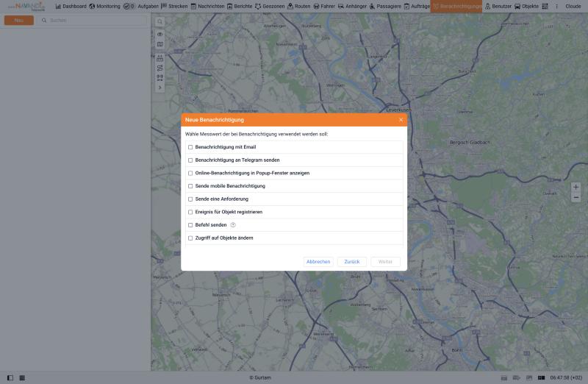
Task: Tick Ereignis für Objekt registrieren
Action: (190, 212)
